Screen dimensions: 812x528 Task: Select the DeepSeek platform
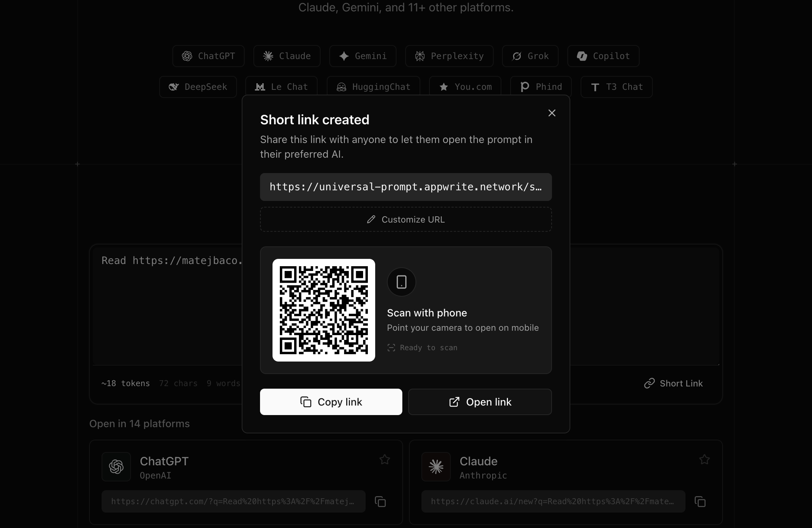pyautogui.click(x=198, y=87)
